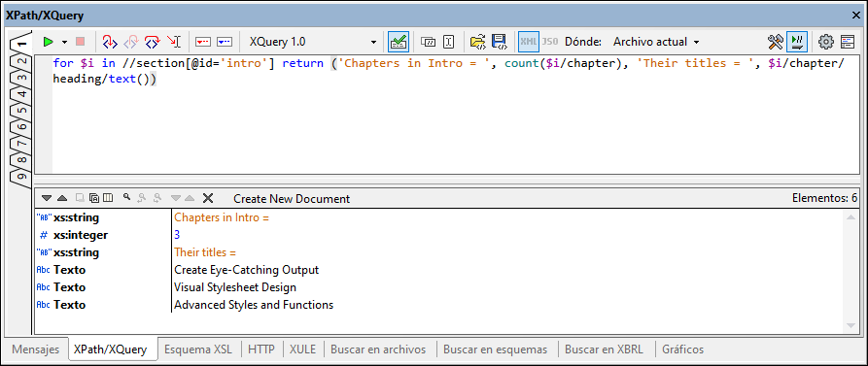
Task: Toggle the validate expression checkmark button
Action: (399, 42)
